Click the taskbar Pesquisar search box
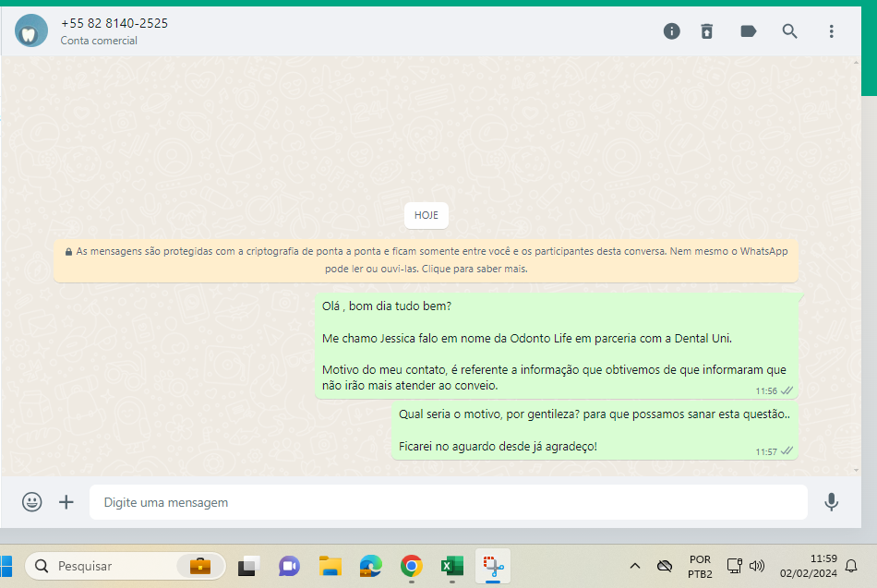Viewport: 877px width, 588px height. [x=126, y=566]
